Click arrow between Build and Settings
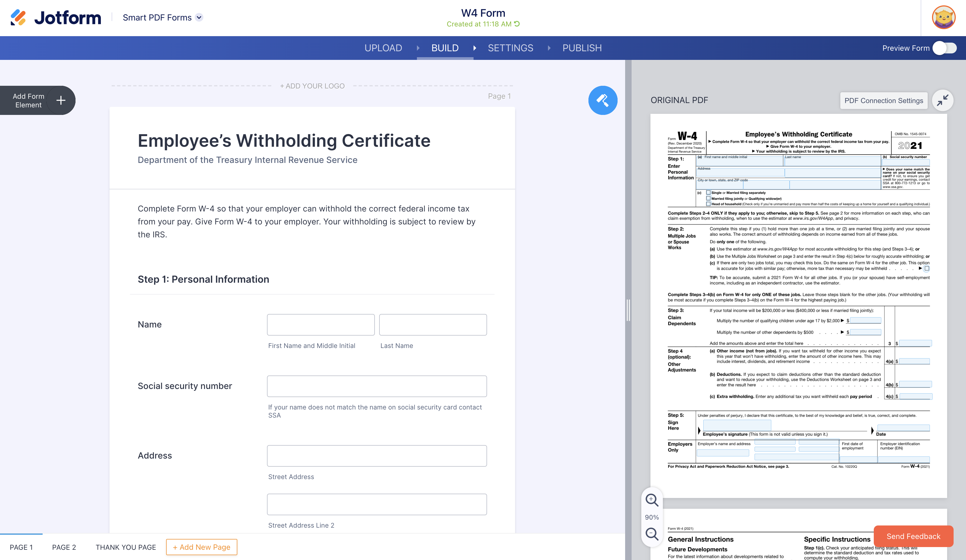966x560 pixels. 475,48
